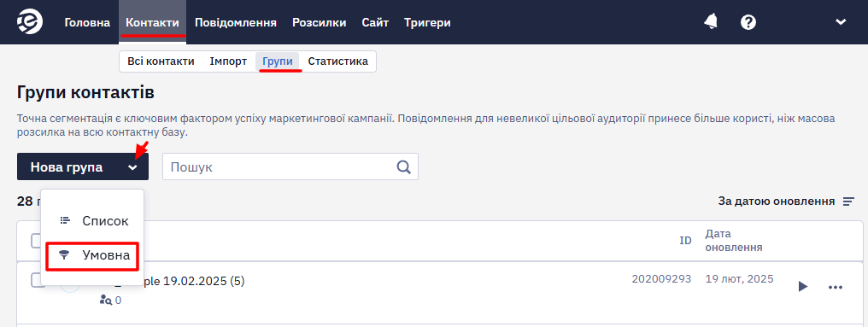Screen dimensions: 868x327
Task: Open the help question mark icon
Action: 748,23
